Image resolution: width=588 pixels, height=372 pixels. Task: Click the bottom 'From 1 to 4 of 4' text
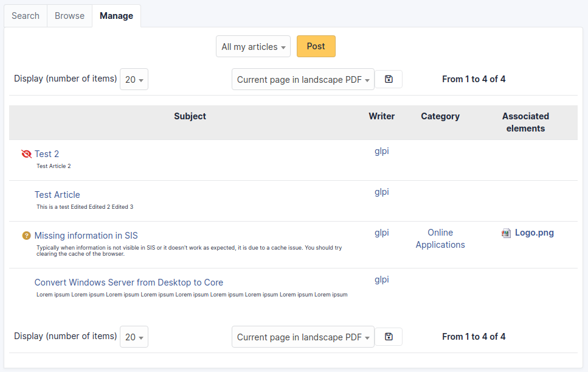tap(474, 337)
